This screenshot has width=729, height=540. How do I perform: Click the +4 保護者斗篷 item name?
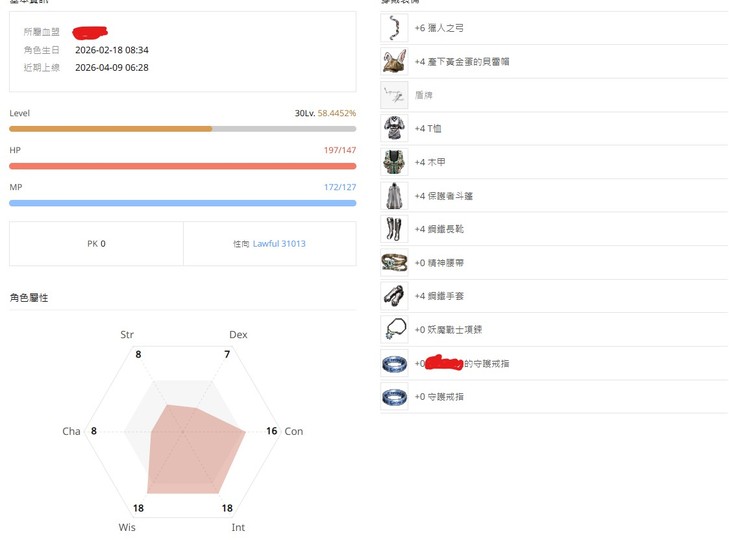443,196
